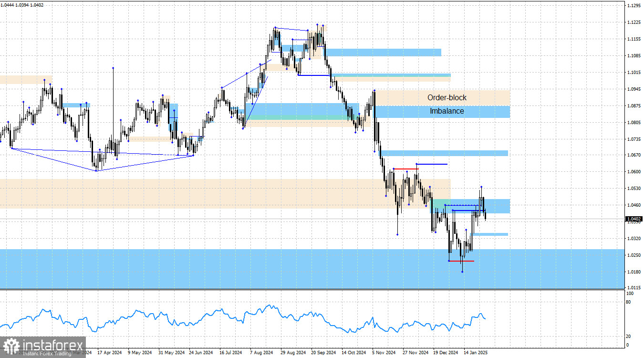The image size is (644, 358).
Task: Click the 17 Apr 2024 date label
Action: pos(110,353)
